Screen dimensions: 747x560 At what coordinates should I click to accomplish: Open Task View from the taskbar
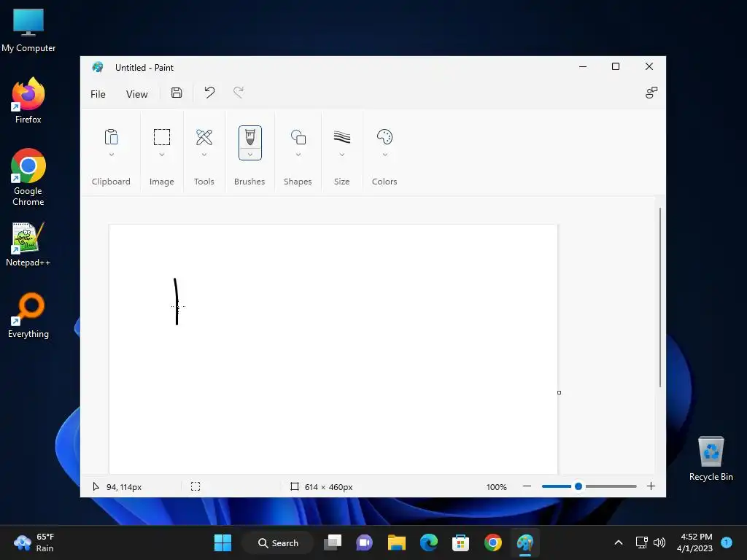333,542
